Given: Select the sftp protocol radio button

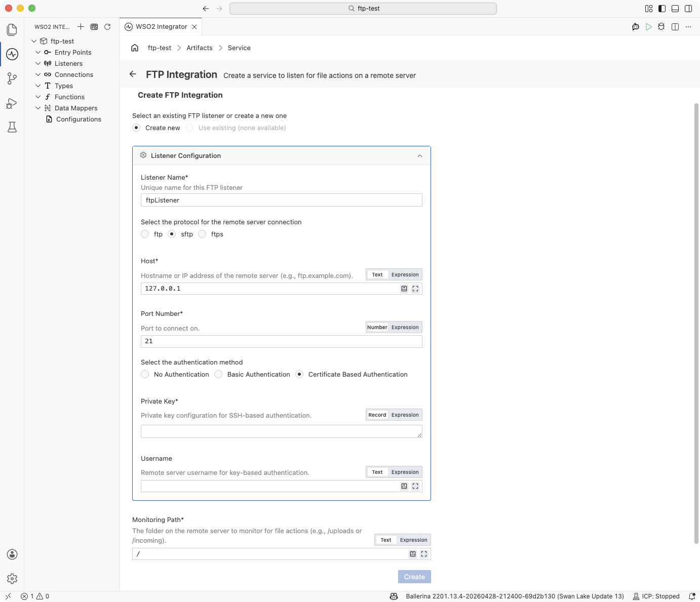Looking at the screenshot, I should pos(172,234).
